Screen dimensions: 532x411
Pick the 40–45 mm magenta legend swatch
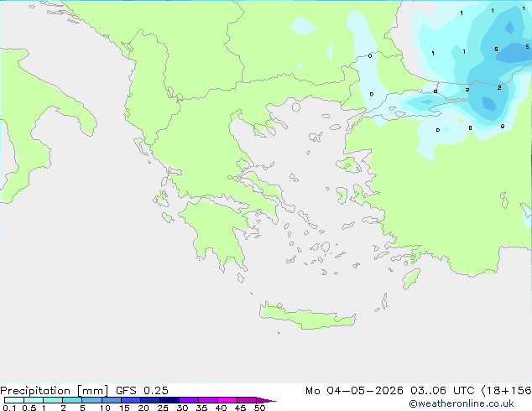227,400
